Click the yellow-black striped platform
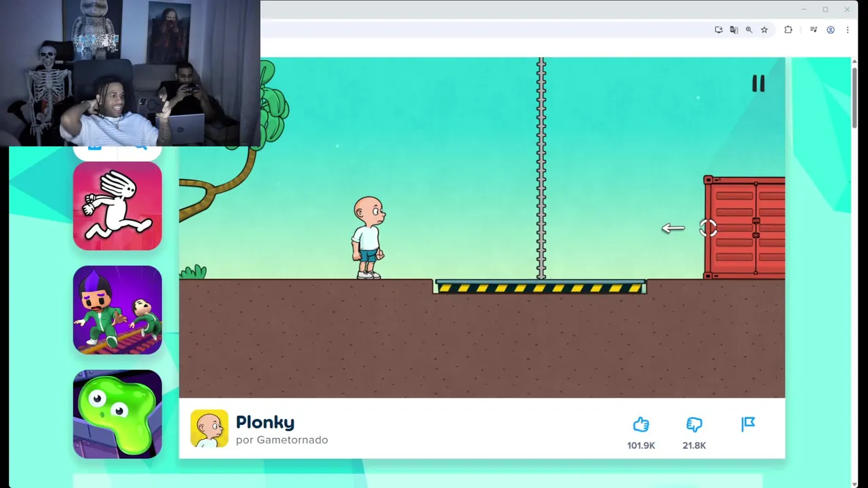 540,287
